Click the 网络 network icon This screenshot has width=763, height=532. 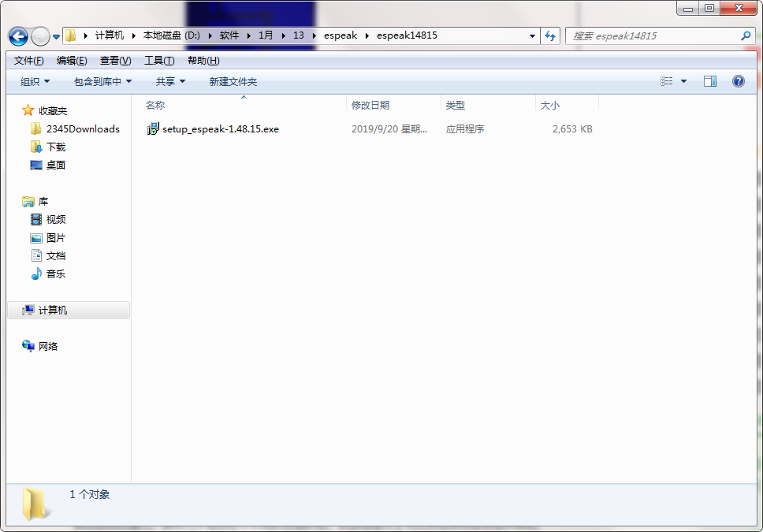click(x=28, y=346)
